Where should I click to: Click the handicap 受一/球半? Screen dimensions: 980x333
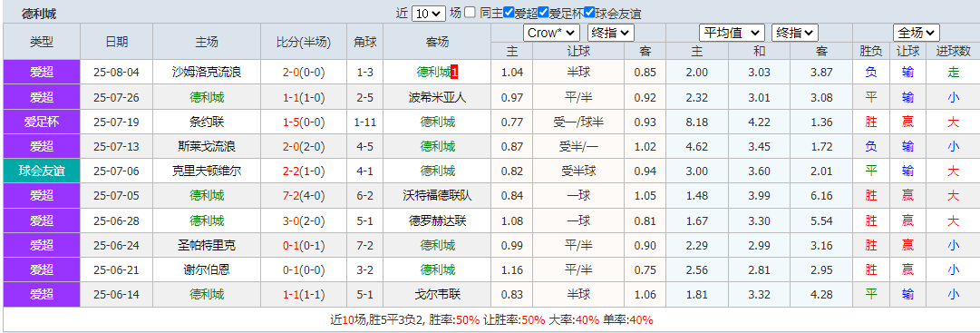pyautogui.click(x=578, y=122)
